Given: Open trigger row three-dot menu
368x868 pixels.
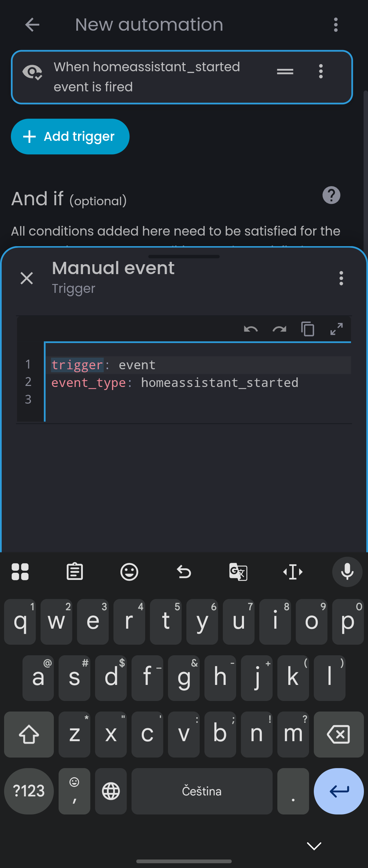Looking at the screenshot, I should click(x=321, y=72).
